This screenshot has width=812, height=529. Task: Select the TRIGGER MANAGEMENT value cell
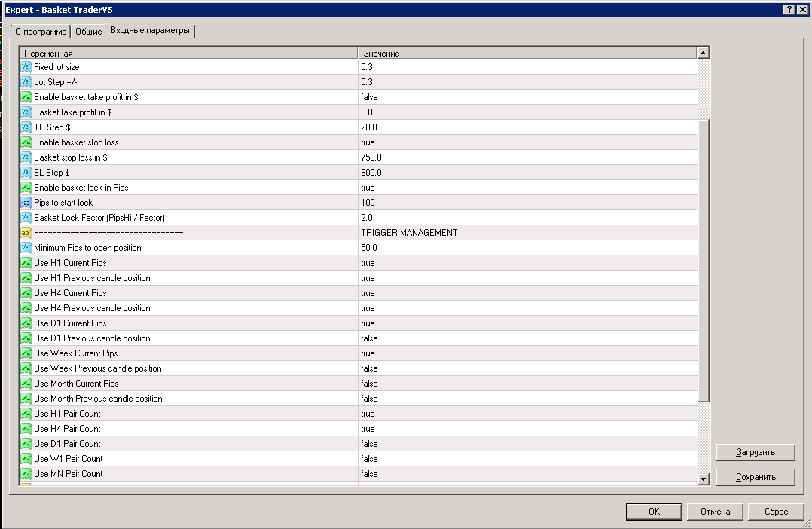[528, 233]
